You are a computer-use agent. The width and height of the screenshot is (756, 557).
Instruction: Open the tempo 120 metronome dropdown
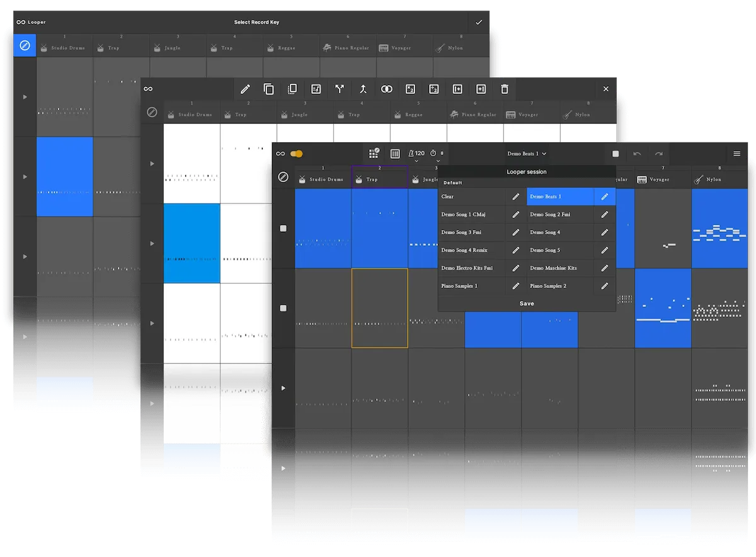[x=416, y=155]
